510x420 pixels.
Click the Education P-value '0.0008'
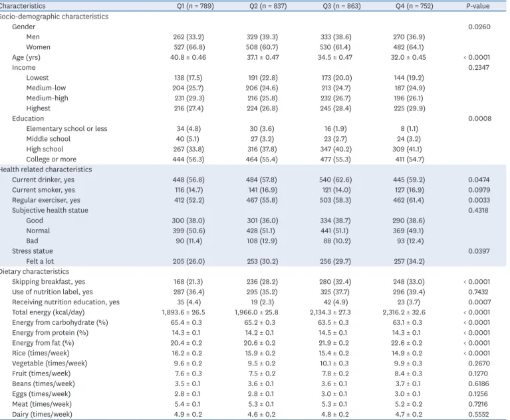pos(480,119)
